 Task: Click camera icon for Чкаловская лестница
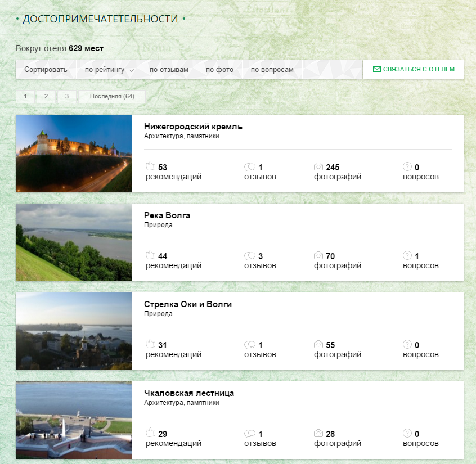[x=318, y=434]
